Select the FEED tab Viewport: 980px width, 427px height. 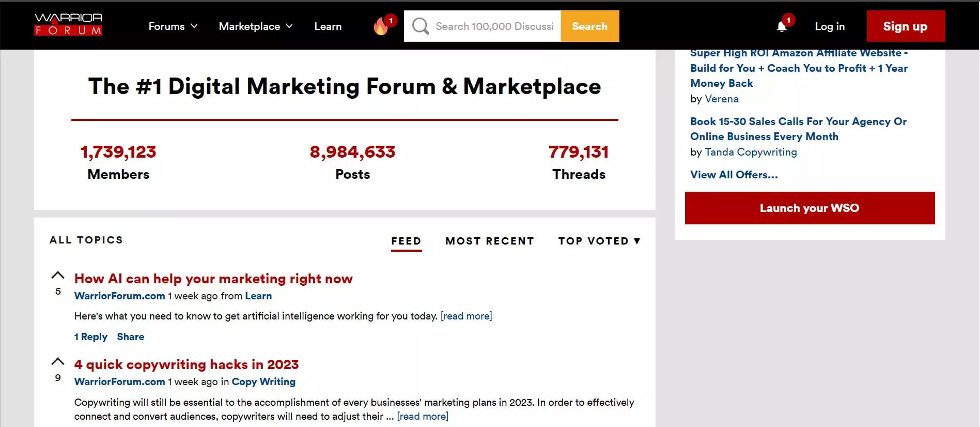406,241
